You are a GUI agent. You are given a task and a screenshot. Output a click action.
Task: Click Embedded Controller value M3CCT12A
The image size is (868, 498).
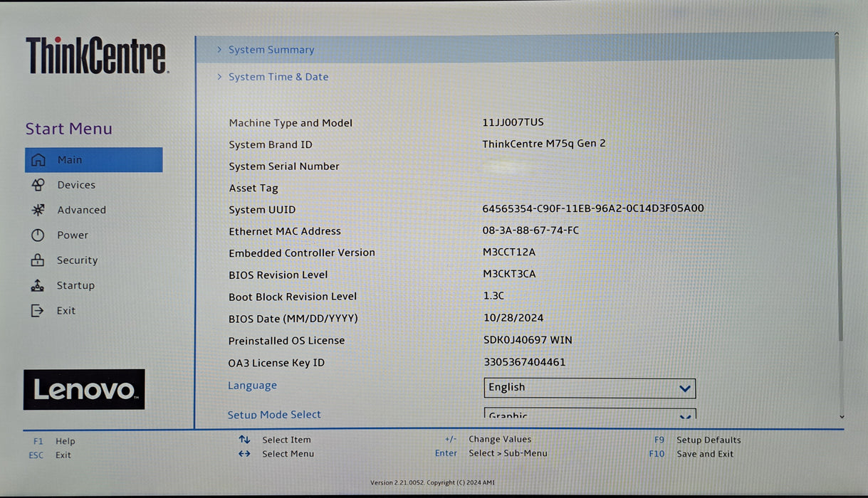[x=508, y=252]
